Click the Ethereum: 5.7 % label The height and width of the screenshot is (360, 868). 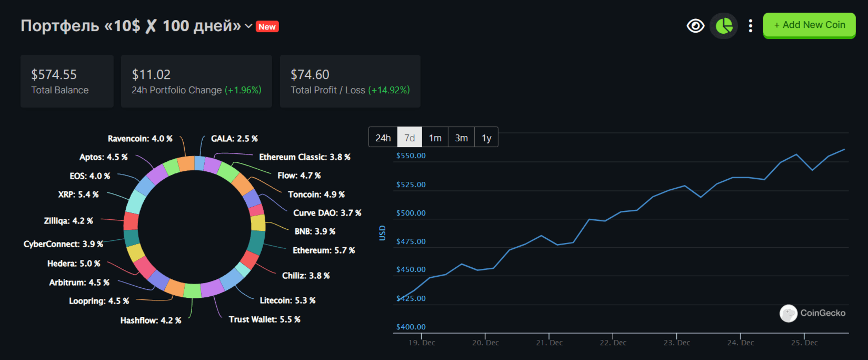pos(324,250)
